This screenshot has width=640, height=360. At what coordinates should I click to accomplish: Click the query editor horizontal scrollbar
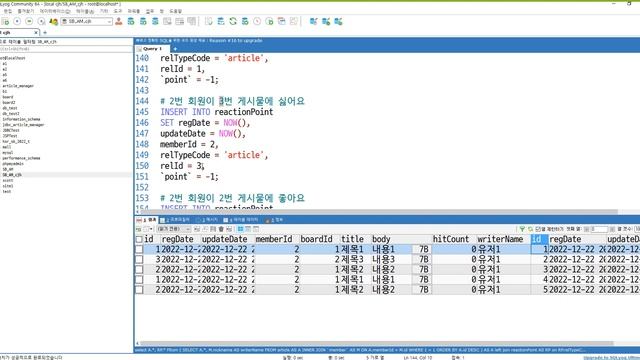click(x=380, y=212)
